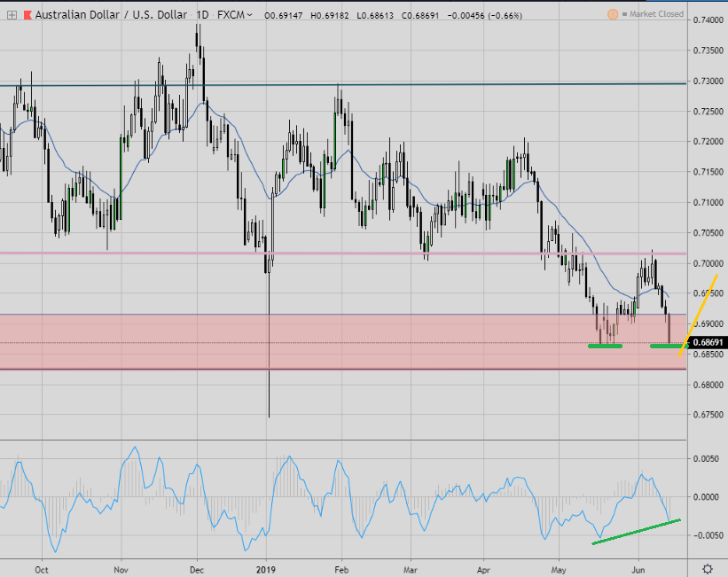Viewport: 728px width, 577px height.
Task: Click the 2019 label on time axis
Action: point(266,570)
